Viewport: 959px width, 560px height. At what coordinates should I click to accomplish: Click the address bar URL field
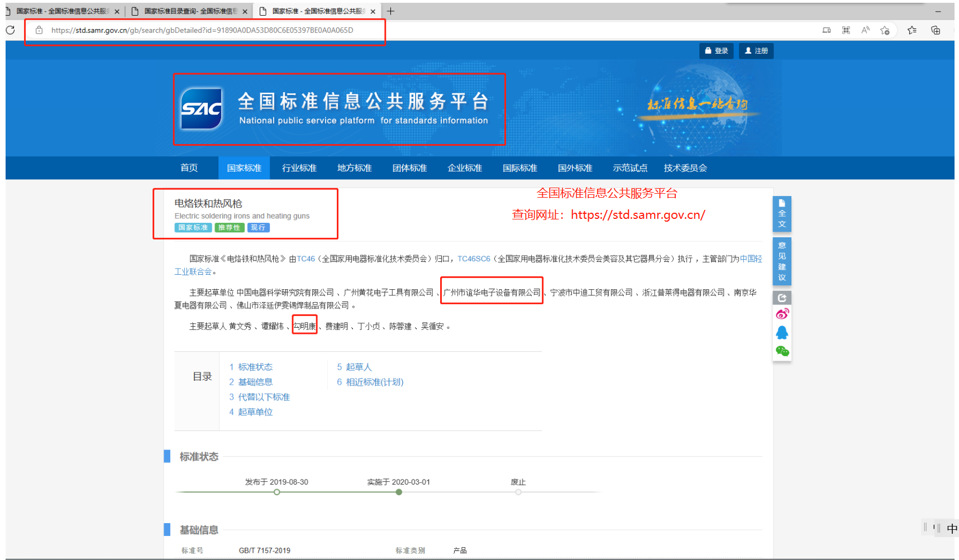click(202, 30)
